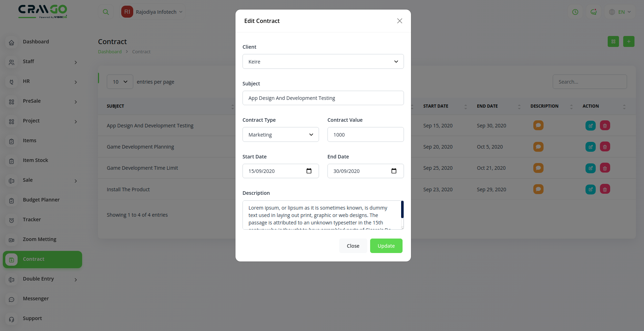Open the entries per page dropdown
The height and width of the screenshot is (331, 644).
pos(120,82)
